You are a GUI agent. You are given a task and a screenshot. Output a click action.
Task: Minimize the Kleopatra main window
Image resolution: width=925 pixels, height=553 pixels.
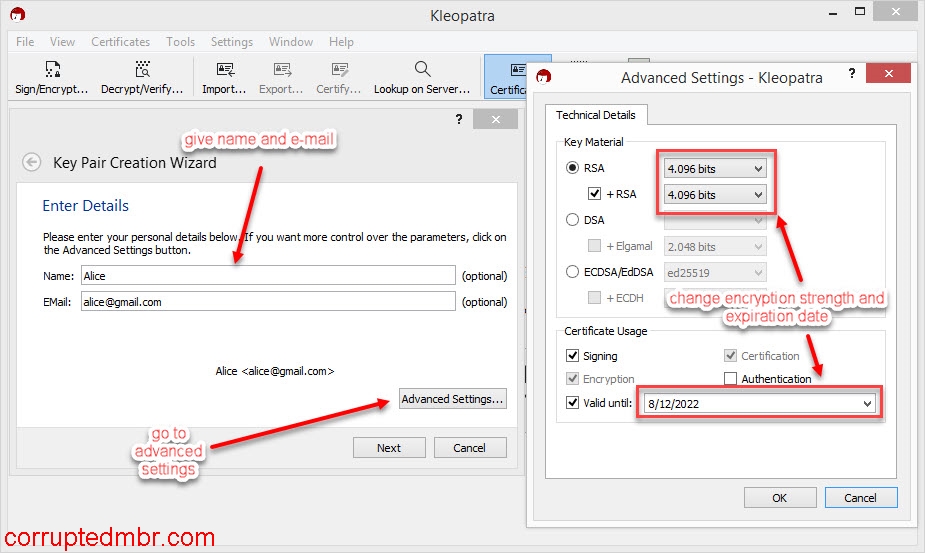tap(833, 12)
